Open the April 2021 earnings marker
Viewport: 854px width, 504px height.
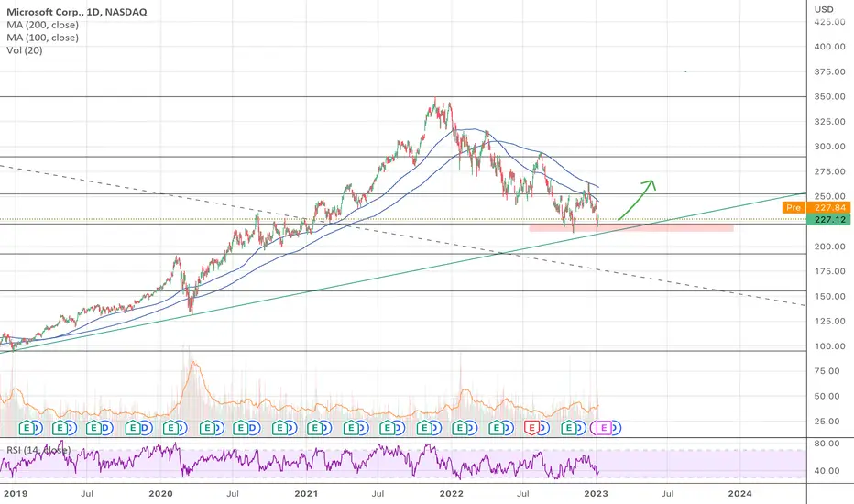(x=351, y=428)
